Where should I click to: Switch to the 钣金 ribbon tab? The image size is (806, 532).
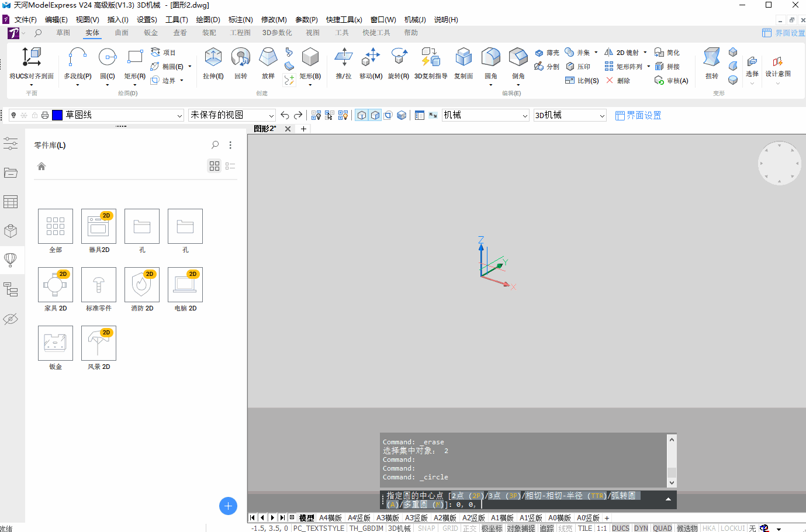click(151, 33)
